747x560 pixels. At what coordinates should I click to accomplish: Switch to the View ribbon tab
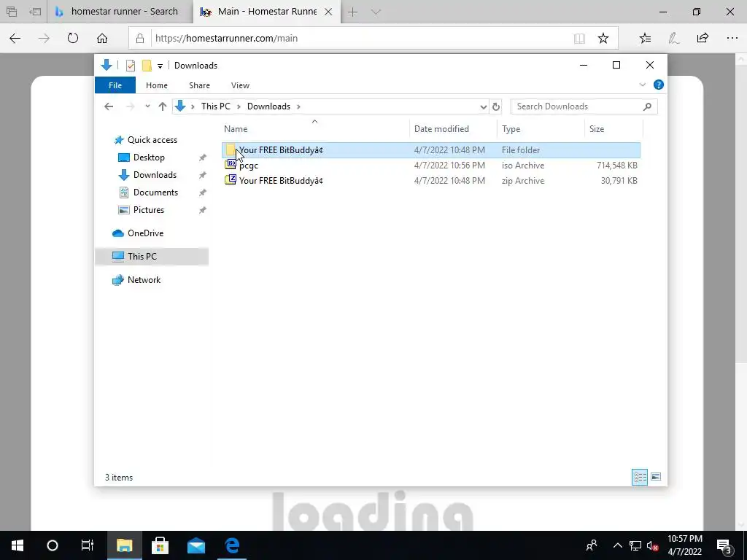pos(240,85)
